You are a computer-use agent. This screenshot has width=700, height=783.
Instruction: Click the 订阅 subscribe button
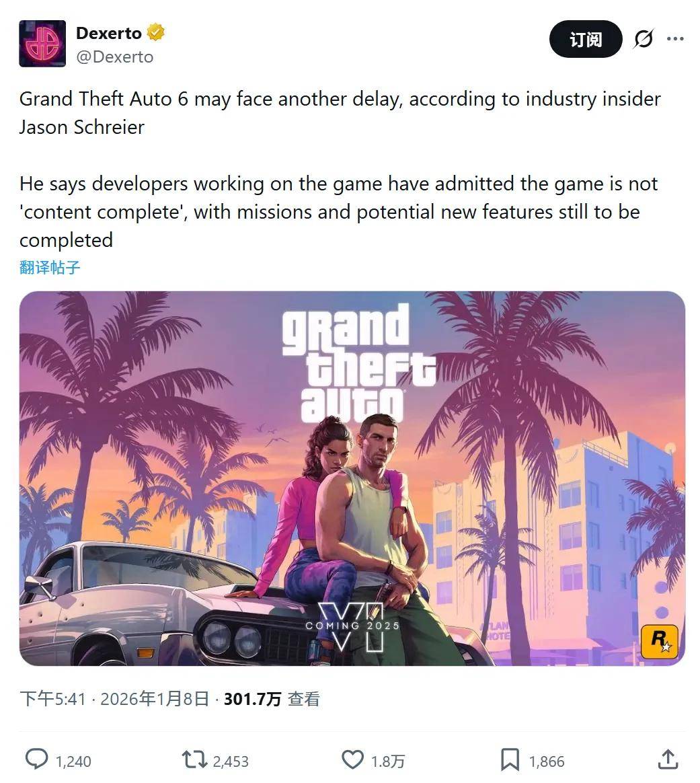(x=586, y=39)
